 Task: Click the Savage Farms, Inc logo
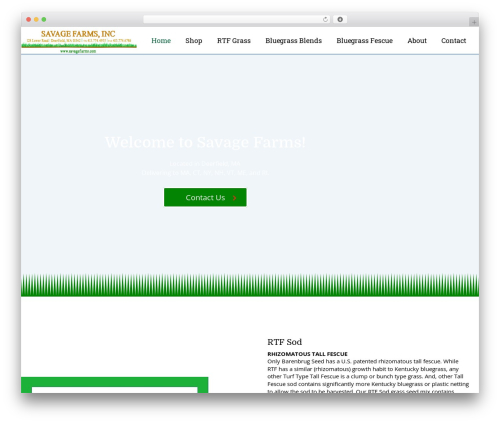(79, 42)
